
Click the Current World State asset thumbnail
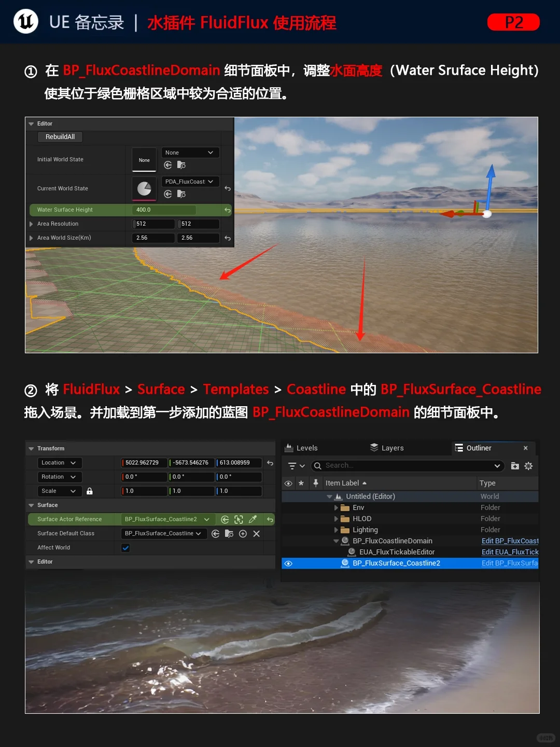[x=144, y=189]
